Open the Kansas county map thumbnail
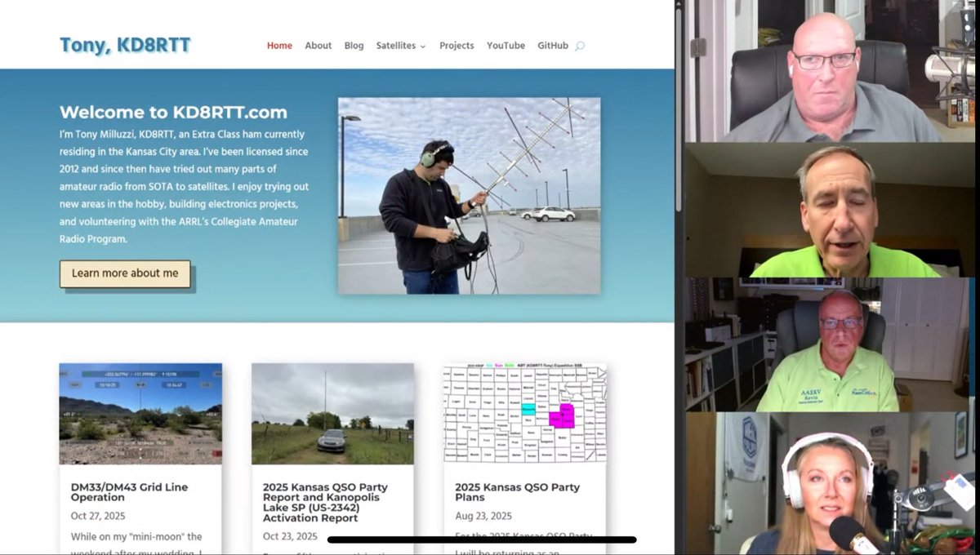The height and width of the screenshot is (555, 980). (x=525, y=414)
